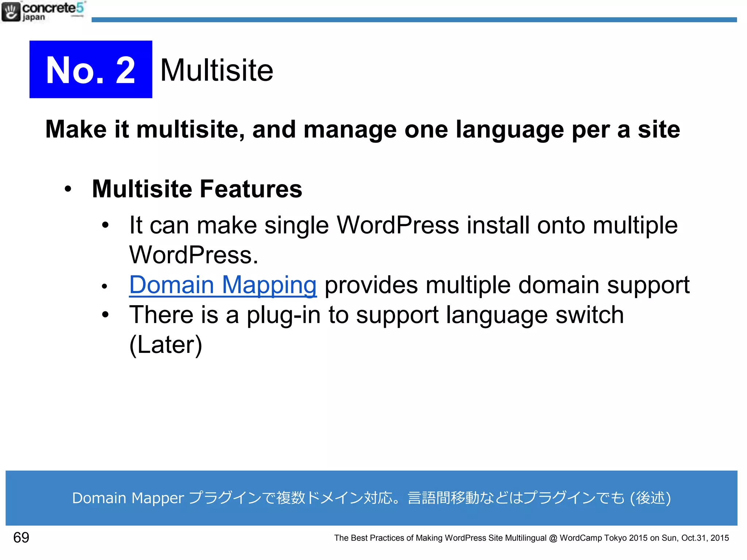
Task: Click the heading 'Make it multisite, and manage one language per a site'
Action: point(363,129)
